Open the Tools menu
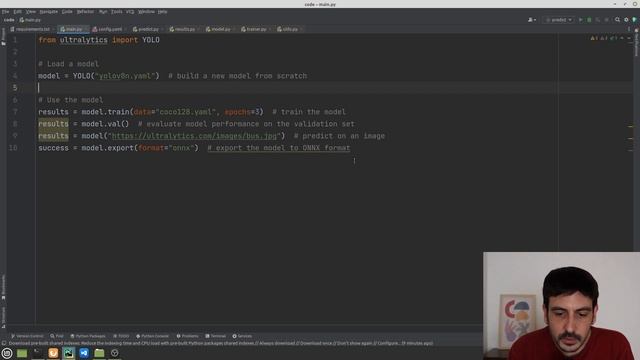640x360 pixels. [x=116, y=12]
